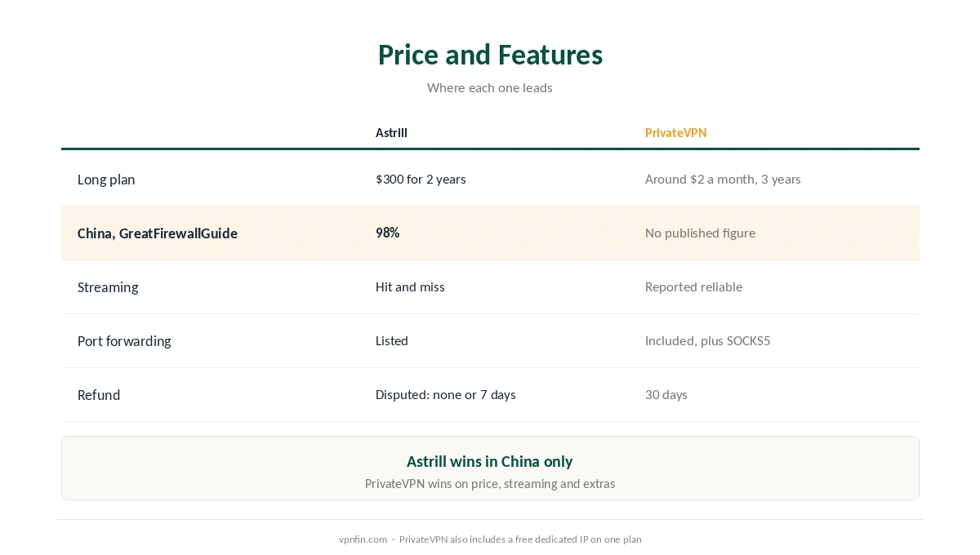Click the 'Price and Features' heading
Image resolution: width=980 pixels, height=555 pixels.
point(490,55)
